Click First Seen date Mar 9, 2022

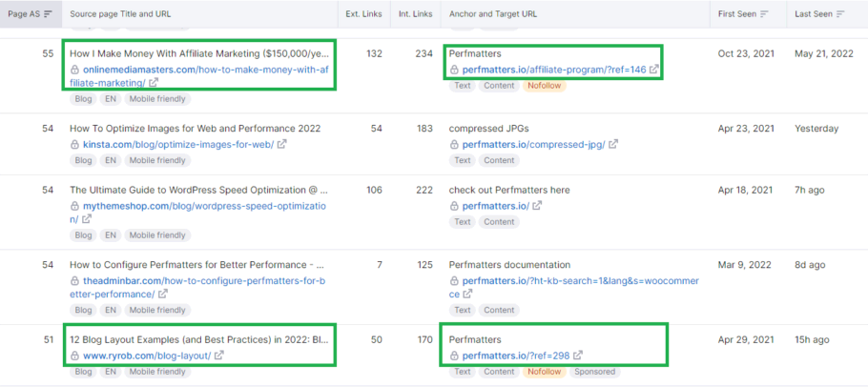tap(745, 265)
